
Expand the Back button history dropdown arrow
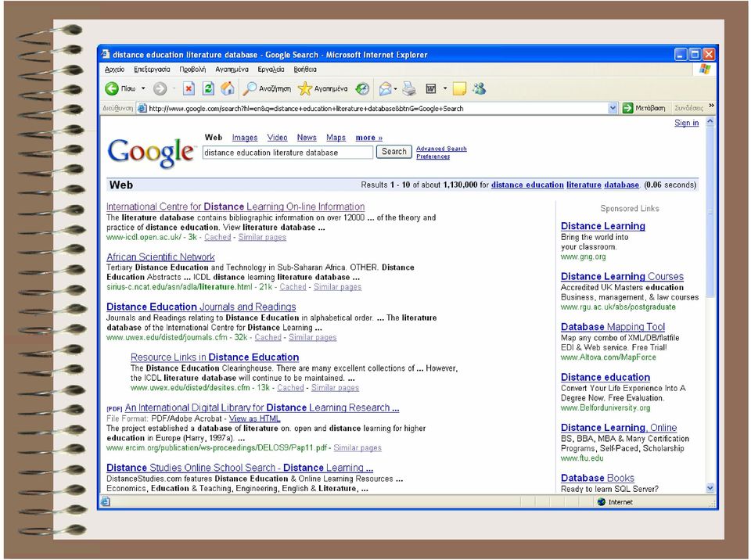pos(143,88)
